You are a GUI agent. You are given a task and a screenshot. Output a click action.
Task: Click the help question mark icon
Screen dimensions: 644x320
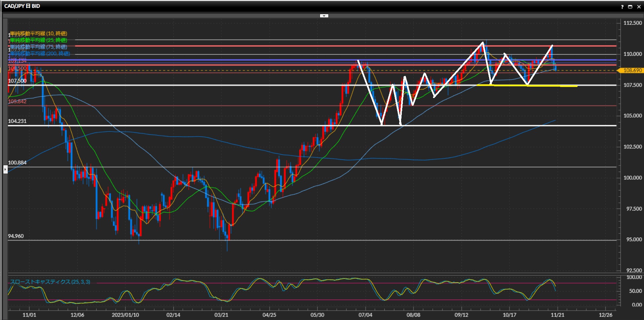coord(622,7)
